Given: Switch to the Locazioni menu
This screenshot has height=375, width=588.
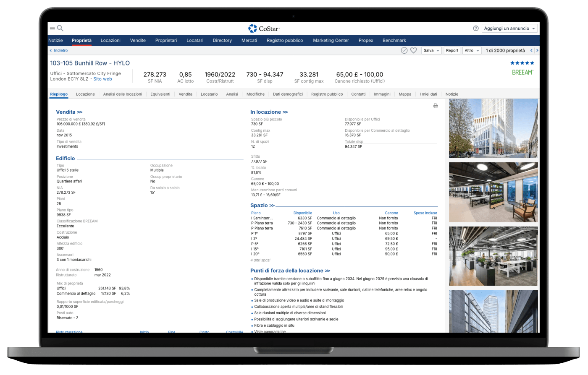Looking at the screenshot, I should coord(110,40).
